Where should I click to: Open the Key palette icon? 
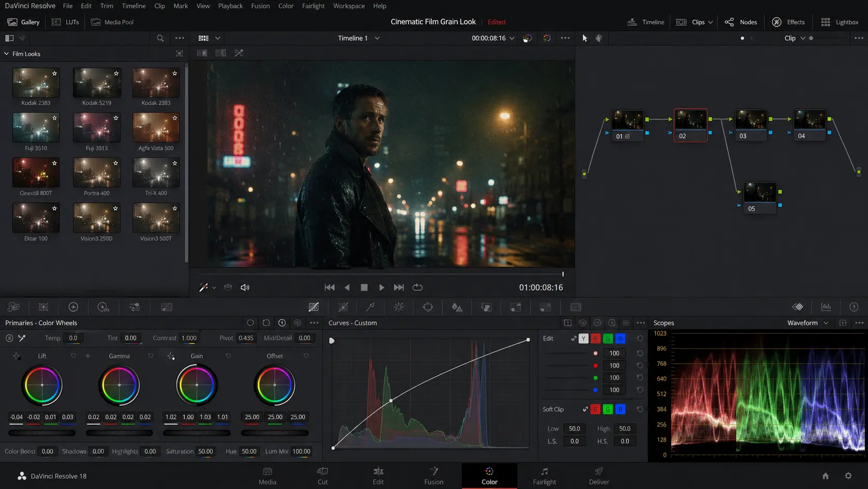coord(516,307)
